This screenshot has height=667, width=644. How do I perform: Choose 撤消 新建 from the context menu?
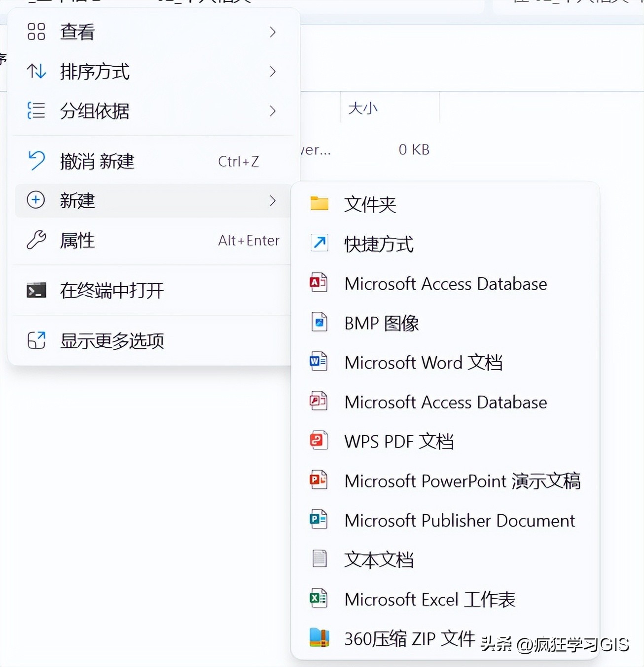pyautogui.click(x=154, y=161)
